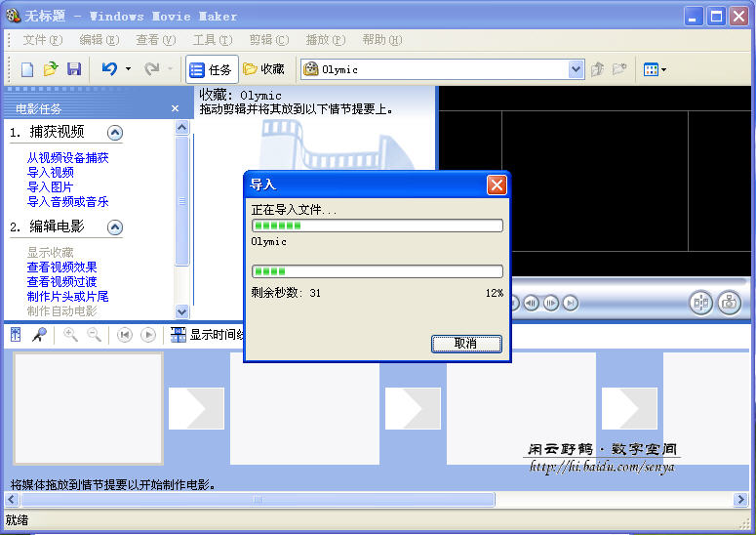Click the second storyboard transition cell

(x=413, y=409)
